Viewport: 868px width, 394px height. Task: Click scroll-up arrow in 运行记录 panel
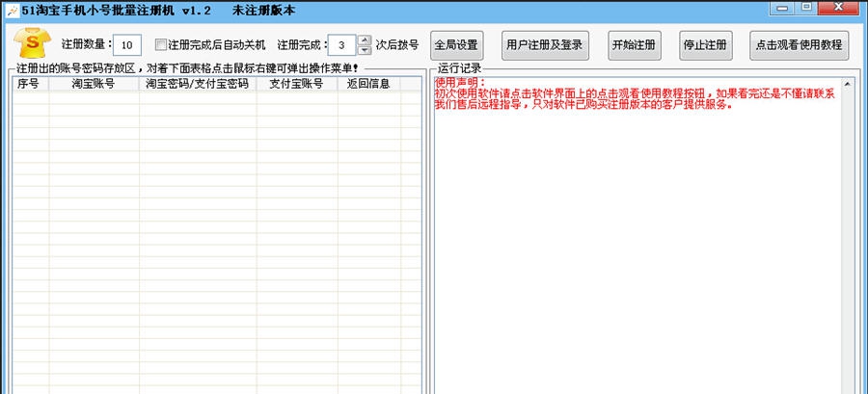click(x=847, y=84)
